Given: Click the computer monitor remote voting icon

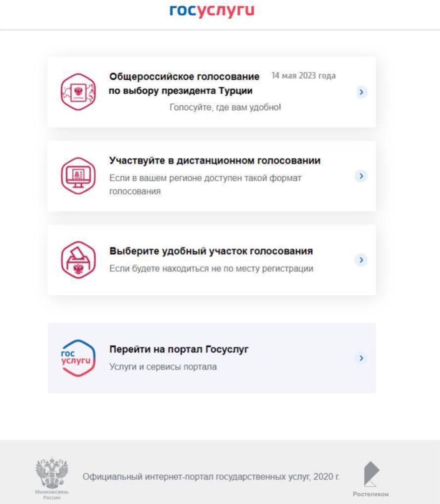Looking at the screenshot, I should [x=78, y=176].
